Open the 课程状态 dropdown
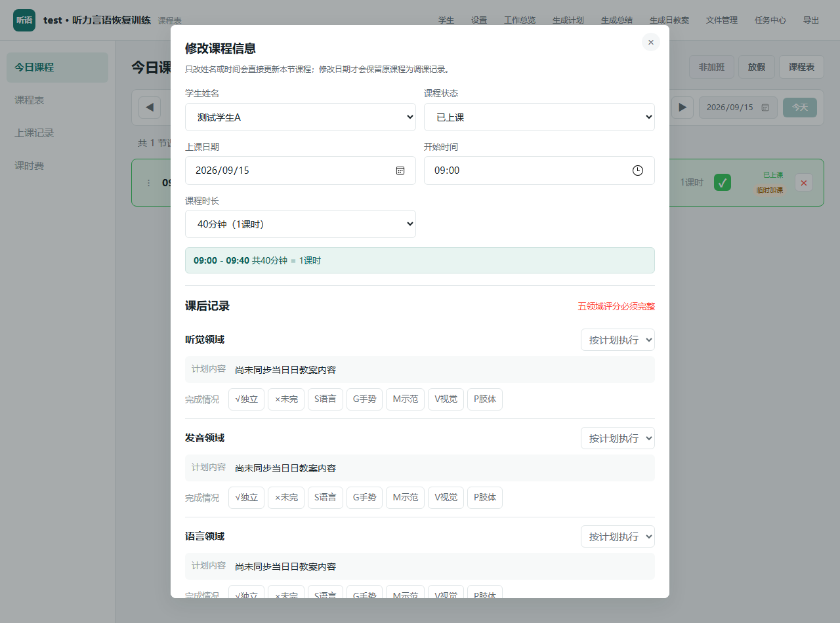Viewport: 840px width, 623px height. (539, 117)
